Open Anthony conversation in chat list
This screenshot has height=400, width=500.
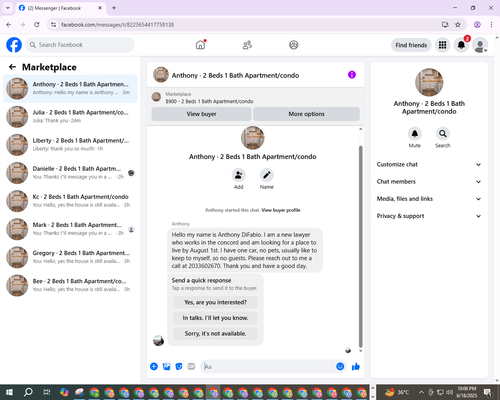70,89
